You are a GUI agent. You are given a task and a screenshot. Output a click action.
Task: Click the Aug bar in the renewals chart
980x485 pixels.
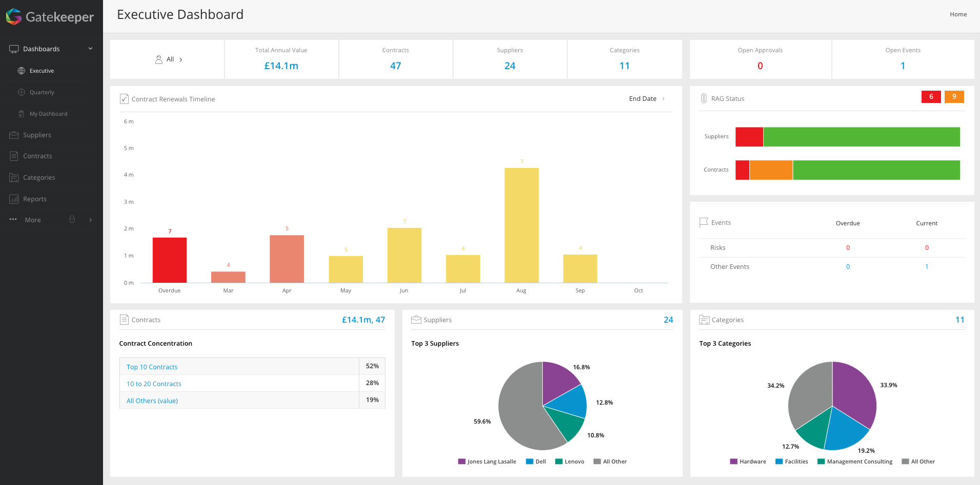[521, 225]
